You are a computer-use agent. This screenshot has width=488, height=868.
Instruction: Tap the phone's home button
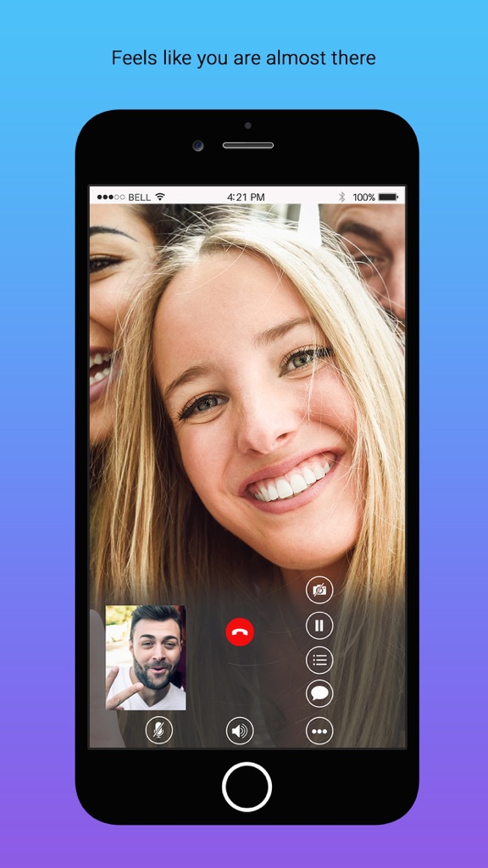pos(247,787)
